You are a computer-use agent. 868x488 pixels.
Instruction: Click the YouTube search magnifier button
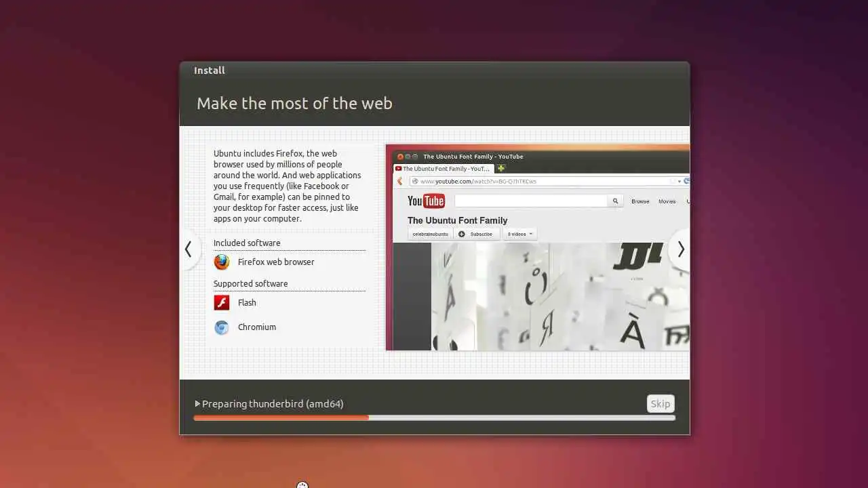point(616,201)
